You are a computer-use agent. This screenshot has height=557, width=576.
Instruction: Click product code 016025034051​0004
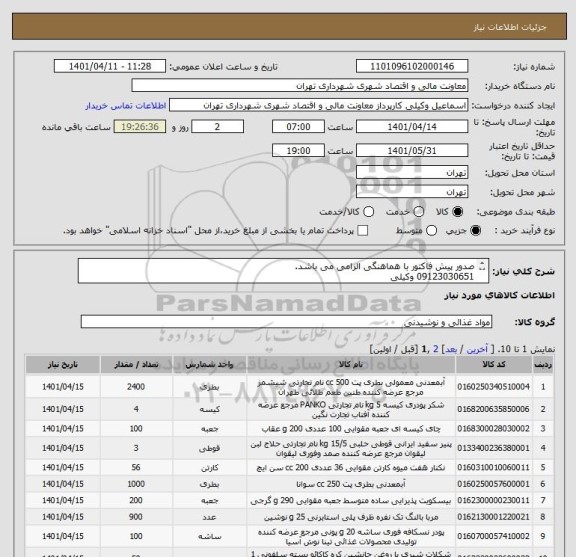pos(493,387)
